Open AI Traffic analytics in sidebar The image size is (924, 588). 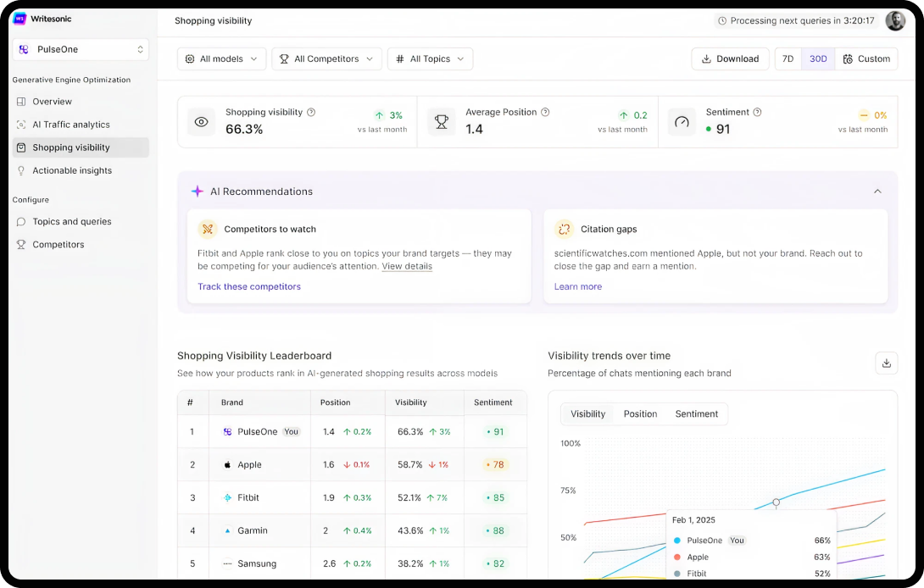[71, 125]
